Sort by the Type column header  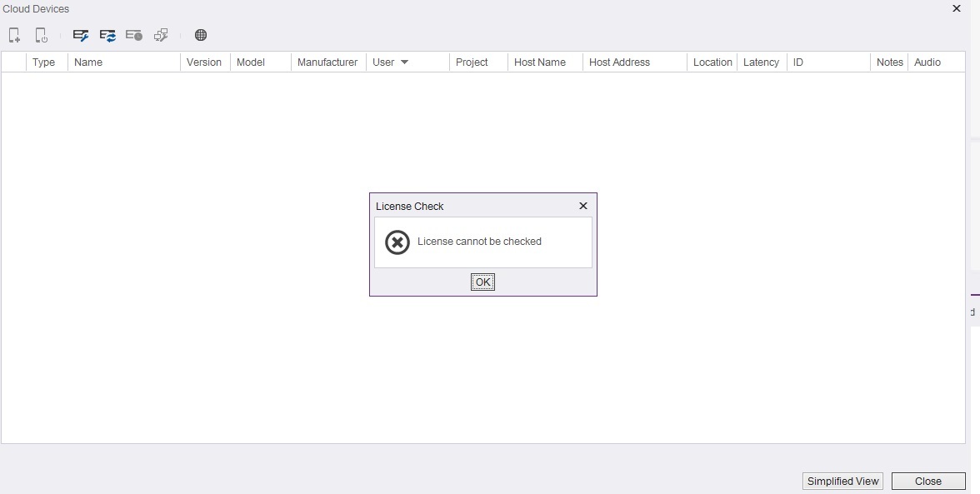coord(43,62)
